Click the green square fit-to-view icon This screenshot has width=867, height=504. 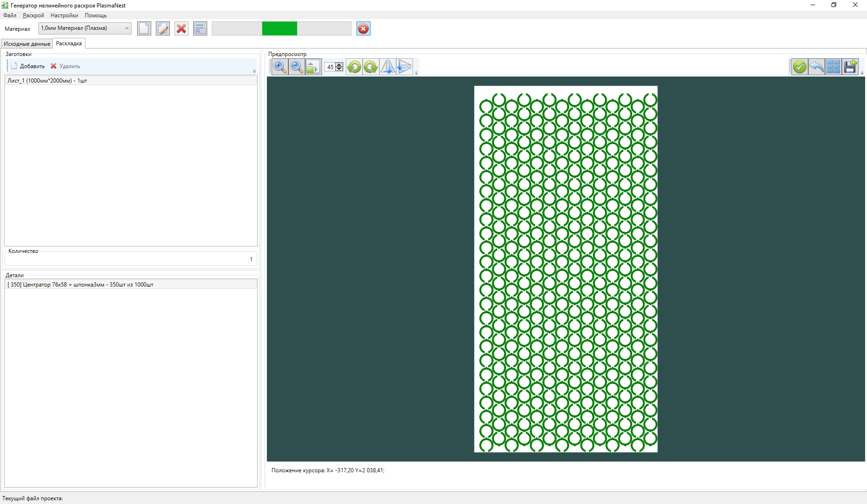pos(313,67)
